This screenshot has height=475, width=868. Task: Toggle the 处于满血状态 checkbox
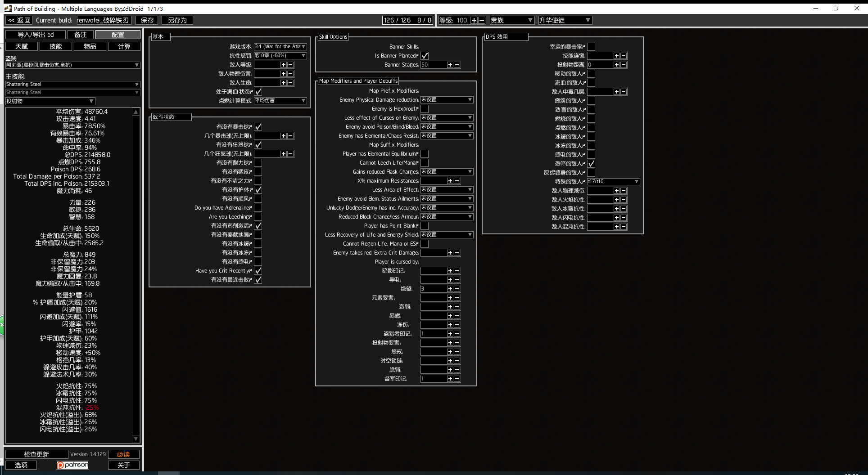pyautogui.click(x=258, y=92)
